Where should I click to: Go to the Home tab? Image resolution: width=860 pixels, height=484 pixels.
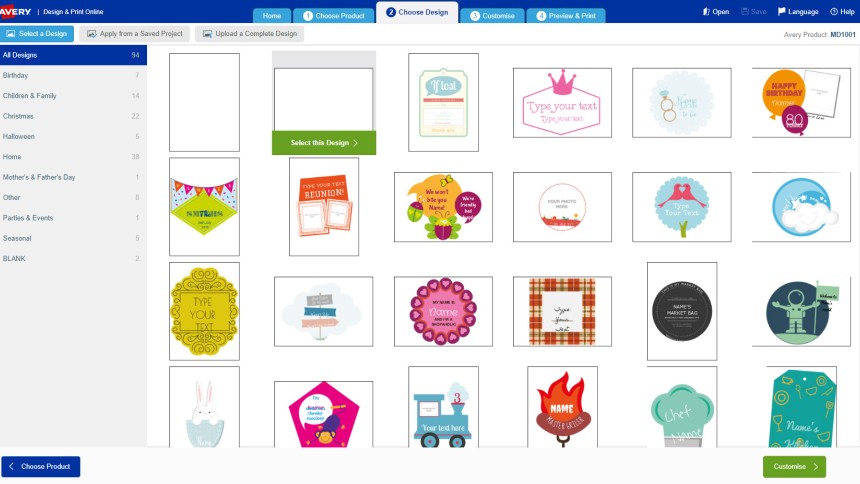point(271,16)
